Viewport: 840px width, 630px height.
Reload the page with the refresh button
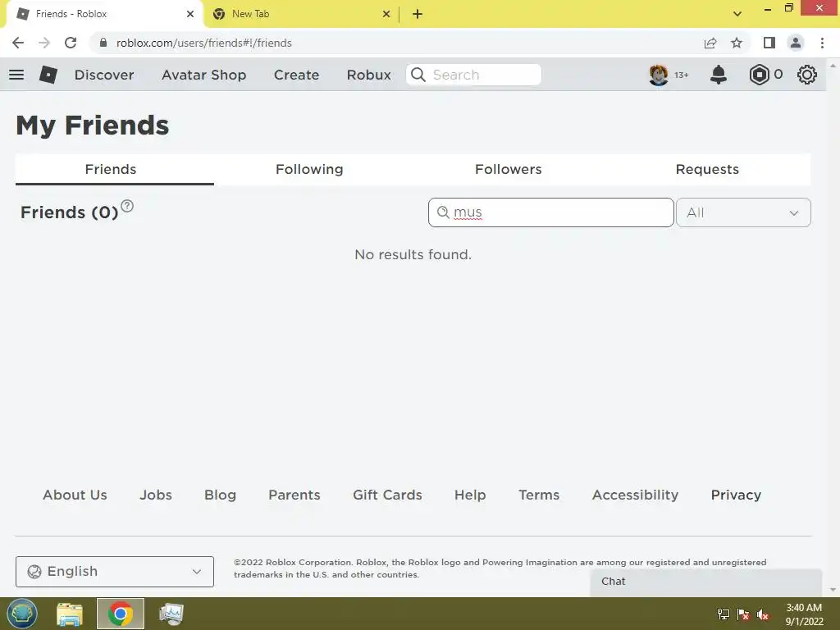71,43
